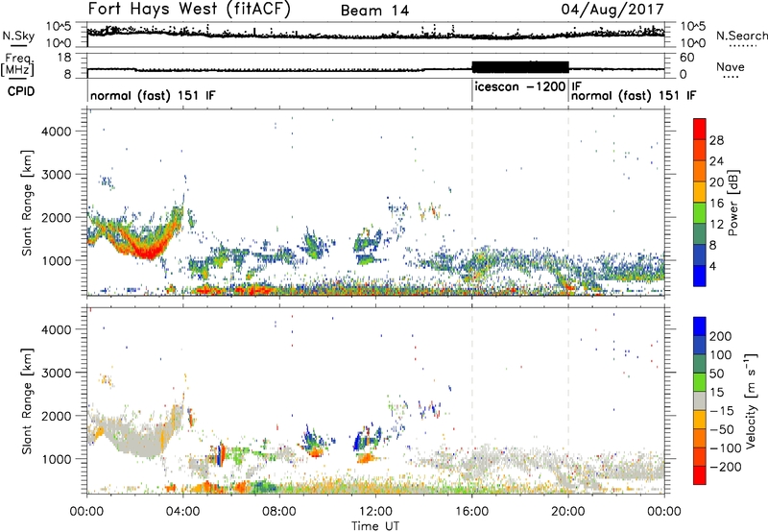Click the '04:00' time tick label
768x532 pixels.
click(x=183, y=512)
